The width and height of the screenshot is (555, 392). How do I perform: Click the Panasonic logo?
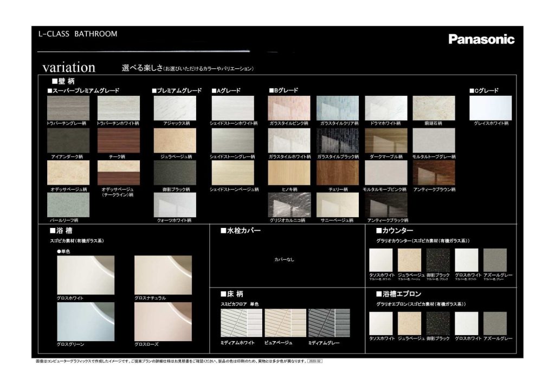pos(481,39)
